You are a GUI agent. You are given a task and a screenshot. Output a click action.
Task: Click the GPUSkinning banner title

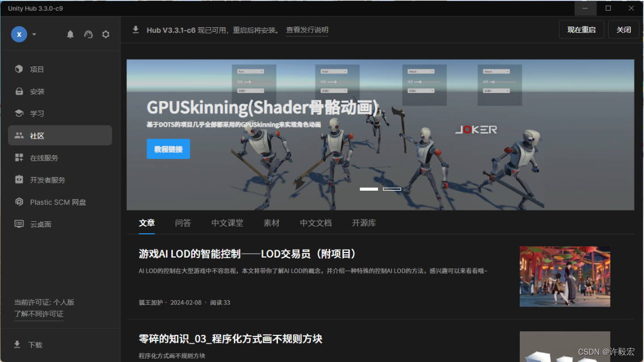click(263, 107)
